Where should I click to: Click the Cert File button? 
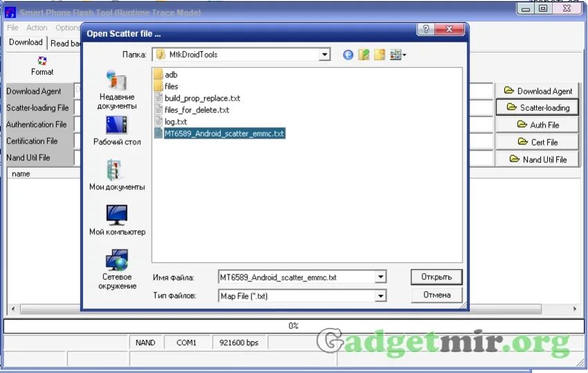click(x=537, y=142)
